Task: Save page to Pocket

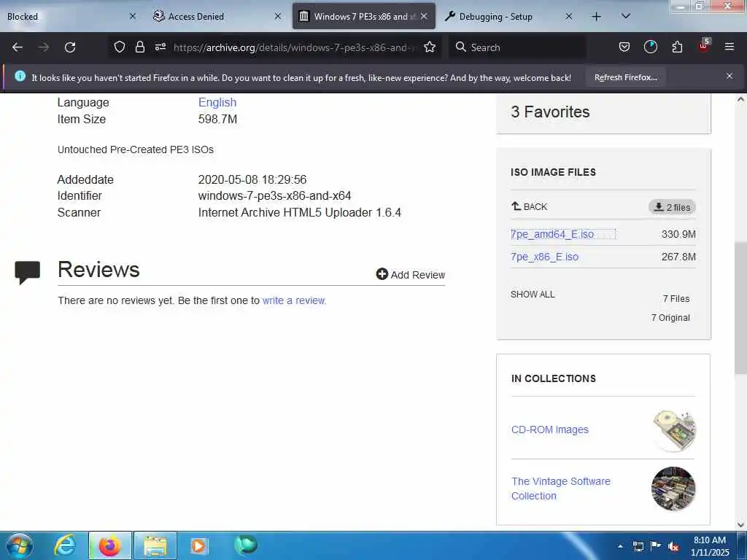Action: tap(624, 47)
